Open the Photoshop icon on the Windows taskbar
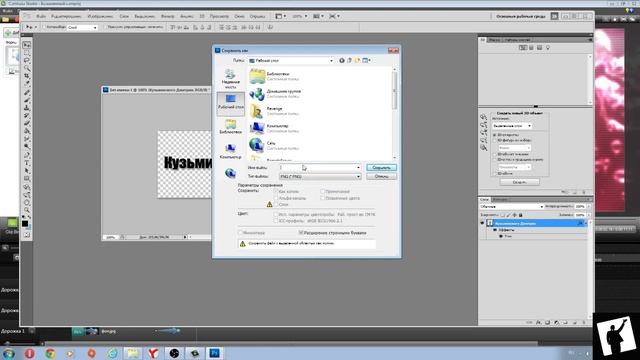This screenshot has height=360, width=640. pyautogui.click(x=215, y=353)
